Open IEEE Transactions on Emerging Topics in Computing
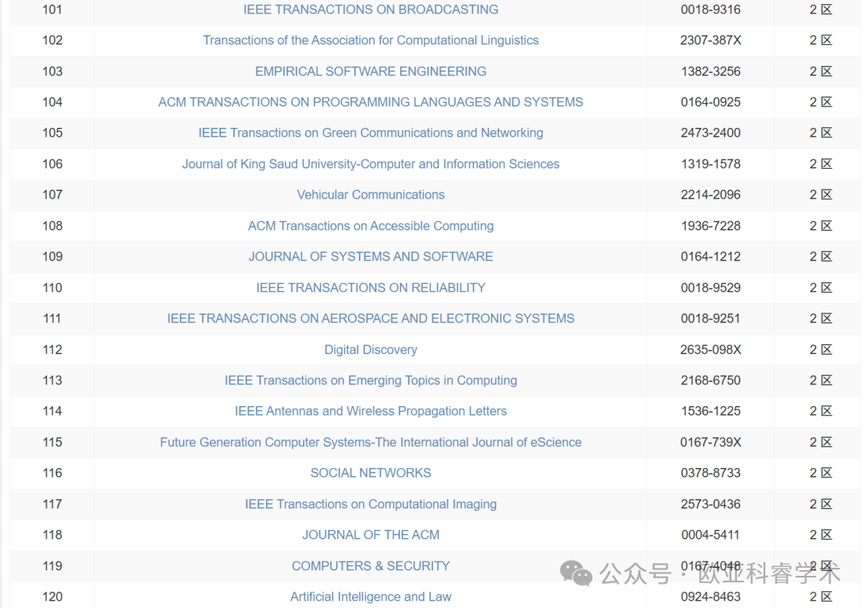 371,380
